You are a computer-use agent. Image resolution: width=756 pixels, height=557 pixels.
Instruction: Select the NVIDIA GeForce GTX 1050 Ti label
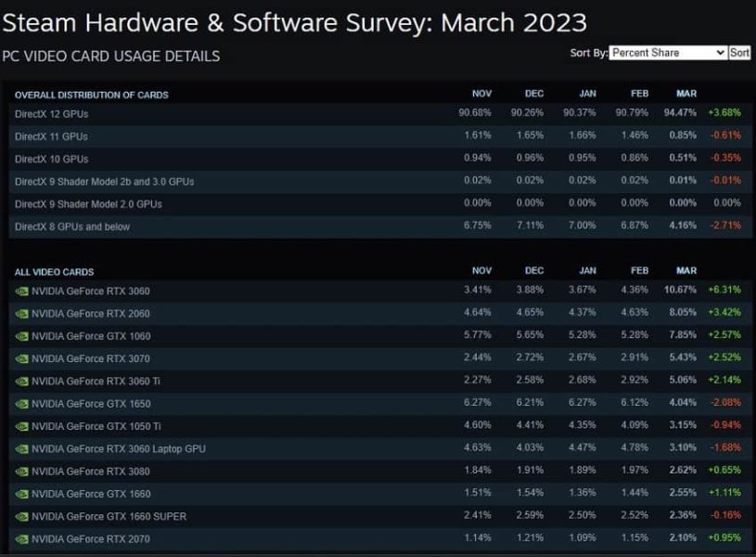tap(96, 426)
